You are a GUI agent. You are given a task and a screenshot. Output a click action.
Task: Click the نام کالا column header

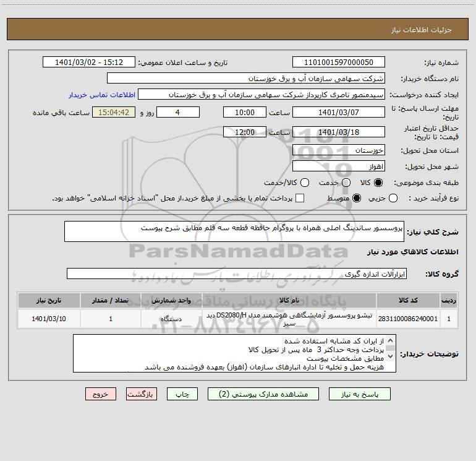tap(289, 300)
